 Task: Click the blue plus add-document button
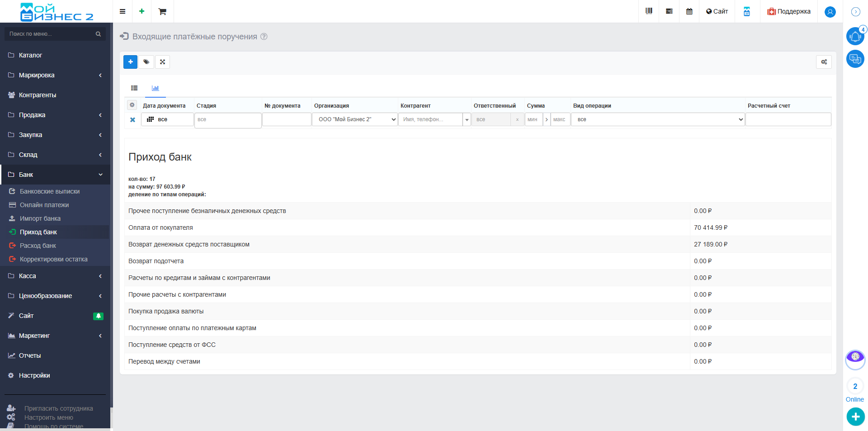[131, 62]
